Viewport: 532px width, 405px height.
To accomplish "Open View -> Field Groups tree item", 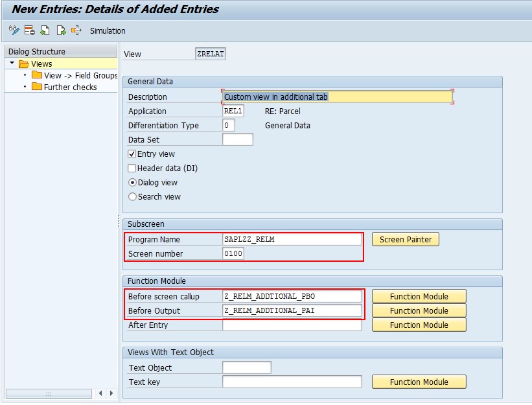I will (x=81, y=75).
